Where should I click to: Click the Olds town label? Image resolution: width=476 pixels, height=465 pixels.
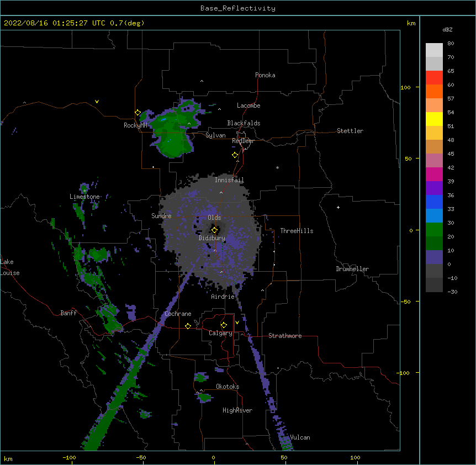point(214,218)
